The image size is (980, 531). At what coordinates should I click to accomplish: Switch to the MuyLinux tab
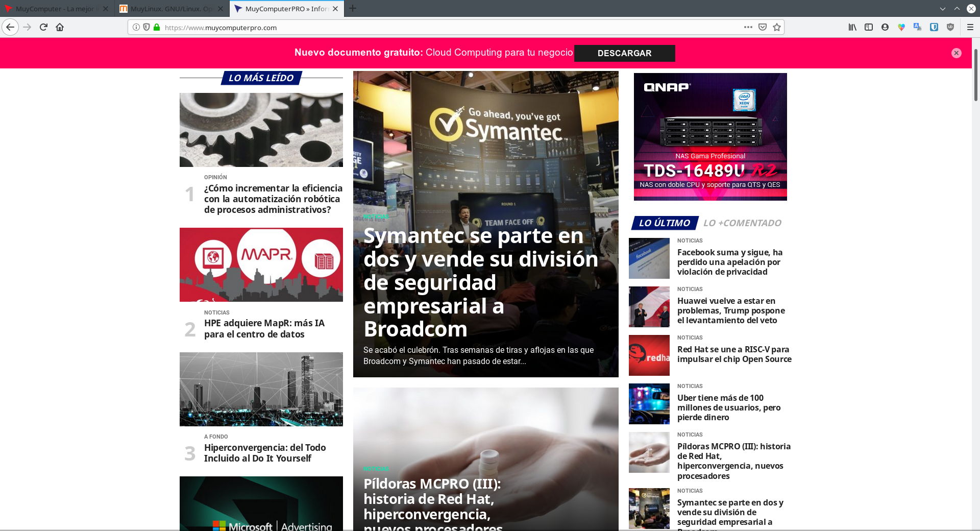(171, 9)
